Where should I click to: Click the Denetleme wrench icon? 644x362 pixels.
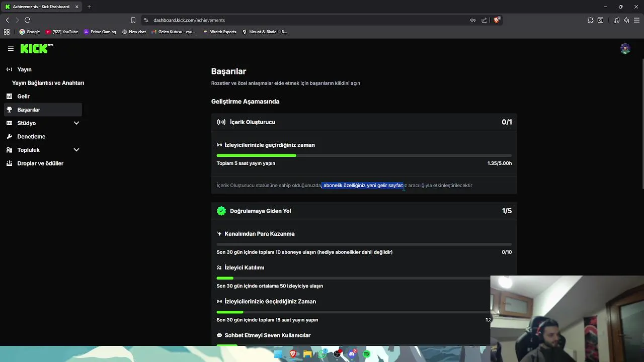9,136
